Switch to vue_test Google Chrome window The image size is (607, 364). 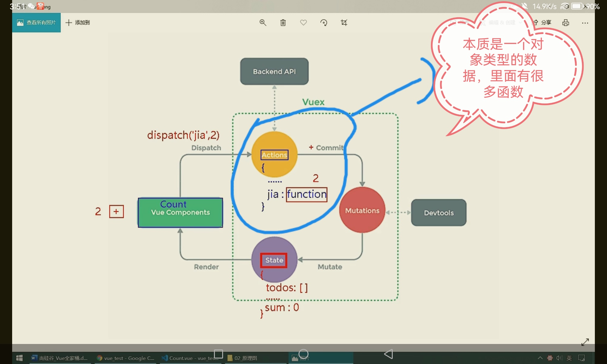126,358
